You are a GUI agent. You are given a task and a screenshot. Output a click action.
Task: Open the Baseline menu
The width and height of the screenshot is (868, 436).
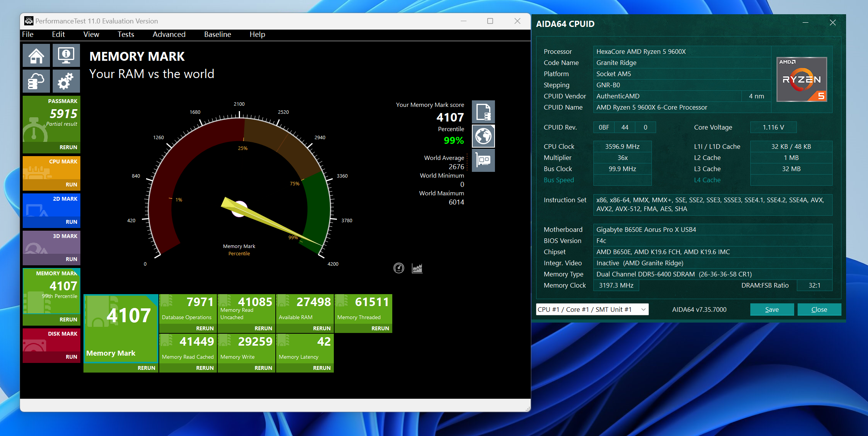pos(217,34)
